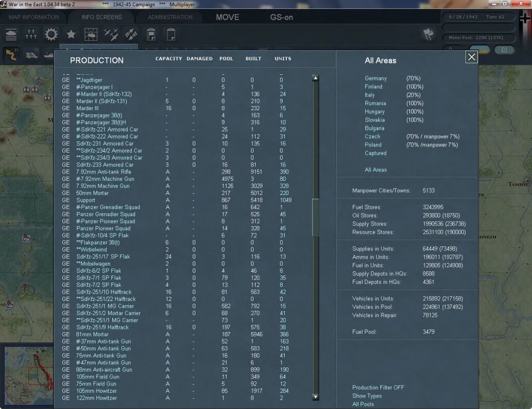532x409 pixels.
Task: Select the F1 move mode arrow icon
Action: pyautogui.click(x=11, y=54)
